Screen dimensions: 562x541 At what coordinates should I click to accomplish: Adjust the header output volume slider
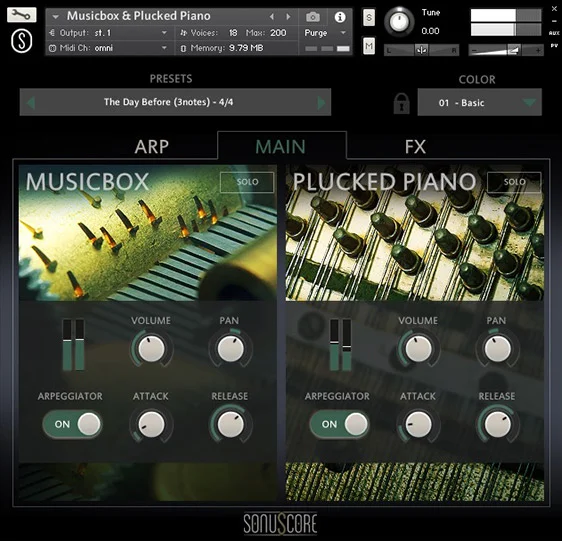click(506, 50)
